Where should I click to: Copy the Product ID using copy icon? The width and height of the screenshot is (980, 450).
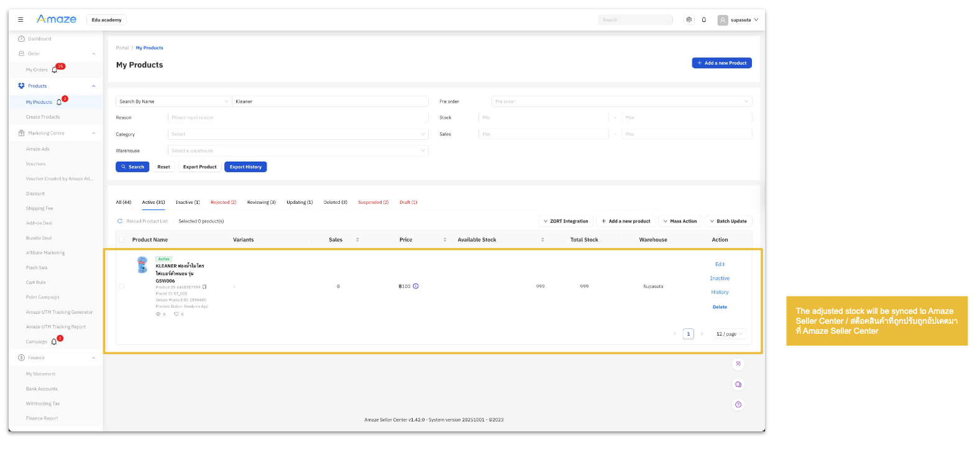pyautogui.click(x=204, y=287)
